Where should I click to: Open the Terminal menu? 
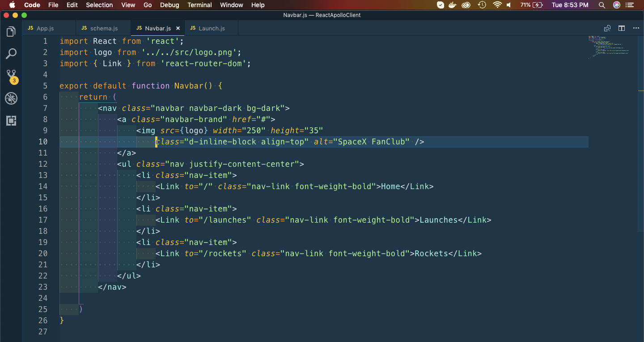tap(199, 5)
